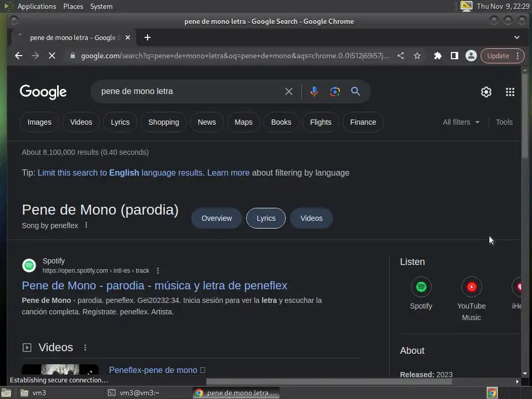Open search Tools
The height and width of the screenshot is (399, 532).
[504, 122]
